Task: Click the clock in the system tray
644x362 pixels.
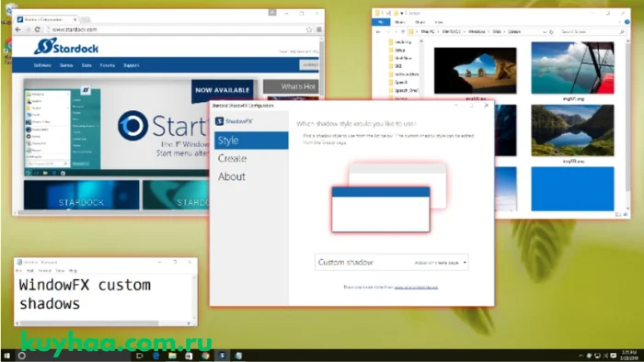Action: coord(628,356)
